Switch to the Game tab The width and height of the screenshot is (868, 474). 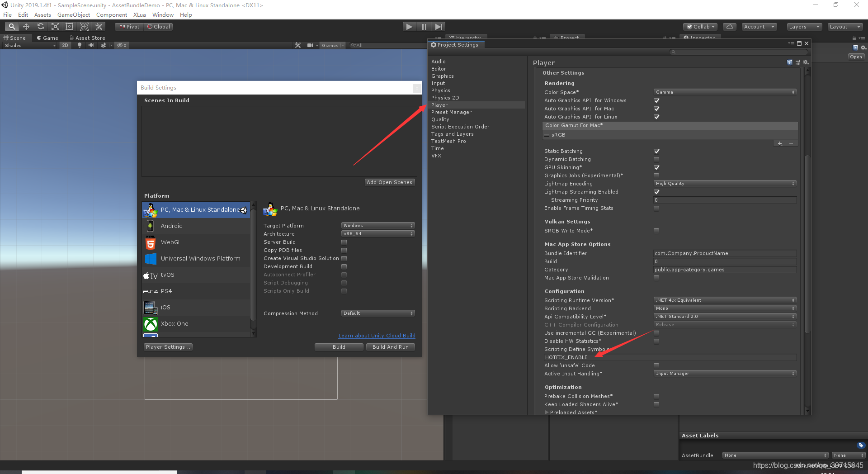click(x=47, y=38)
